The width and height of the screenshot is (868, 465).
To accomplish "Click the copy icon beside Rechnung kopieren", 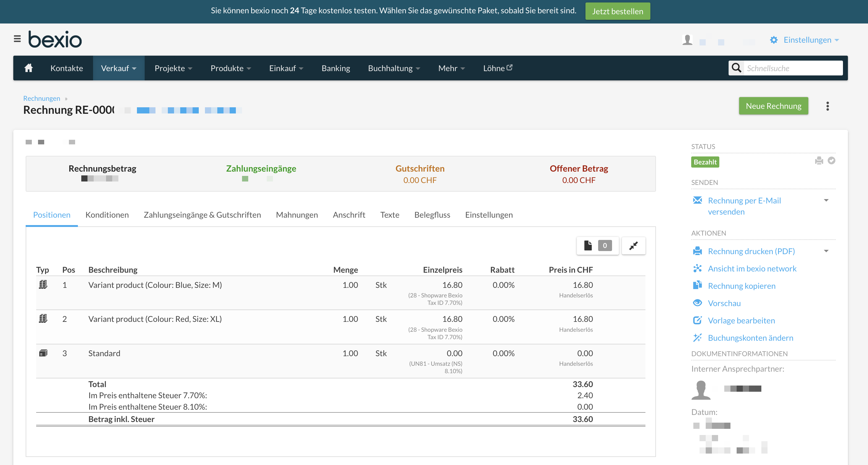I will [x=698, y=285].
